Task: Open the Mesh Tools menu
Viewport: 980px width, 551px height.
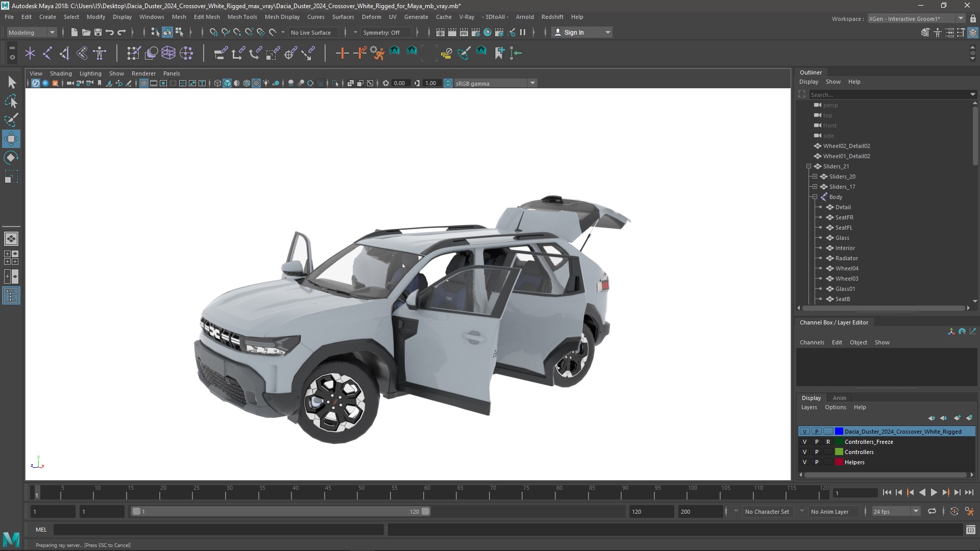Action: coord(242,17)
